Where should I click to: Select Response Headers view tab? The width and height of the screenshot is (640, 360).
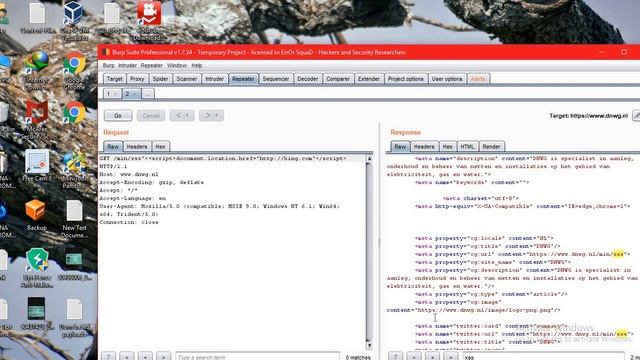coord(424,147)
